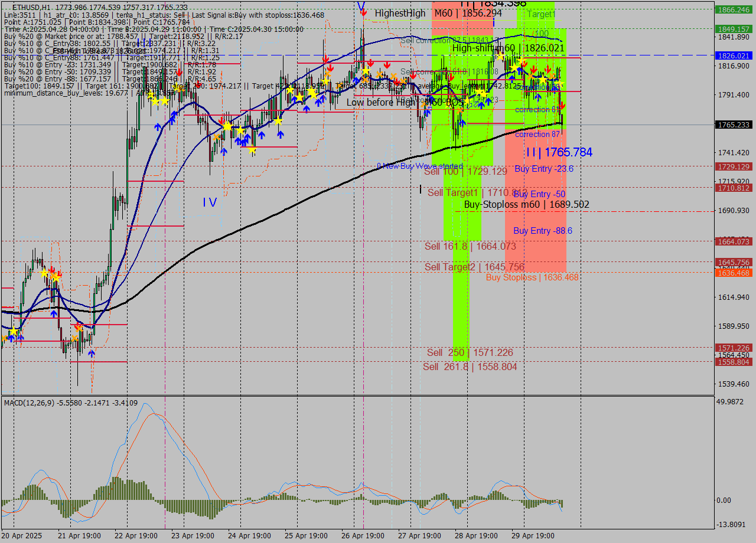
Task: Click the black 1765.233 current price tag
Action: [733, 125]
